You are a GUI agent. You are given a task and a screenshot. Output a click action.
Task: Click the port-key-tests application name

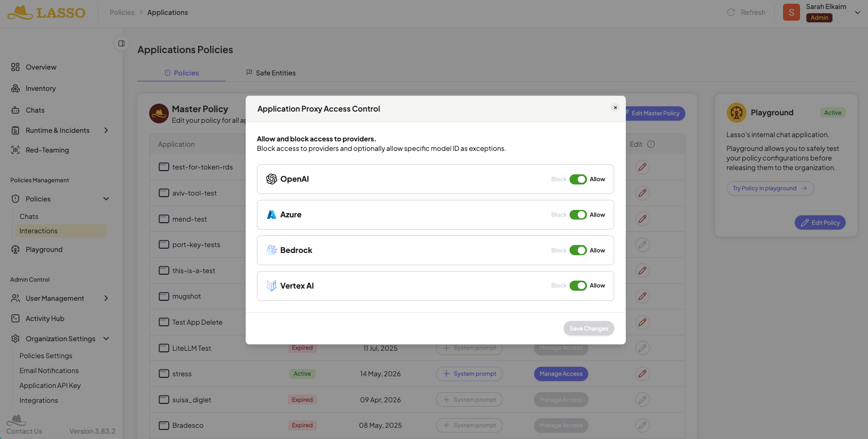(x=196, y=244)
